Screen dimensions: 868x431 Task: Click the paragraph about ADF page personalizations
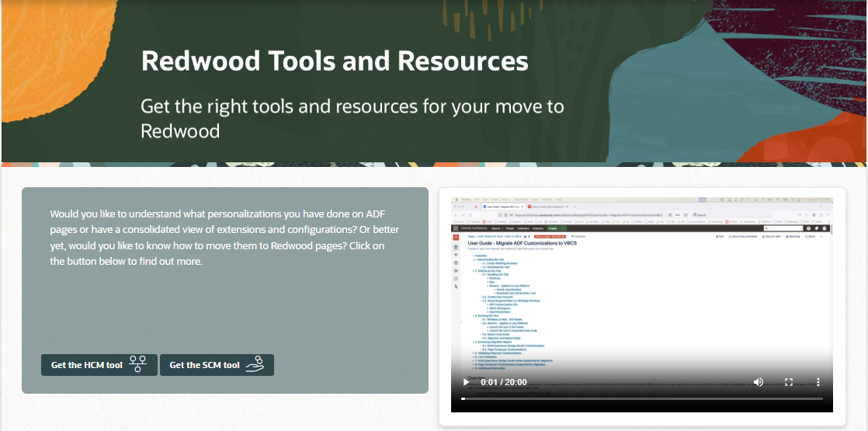(x=224, y=237)
